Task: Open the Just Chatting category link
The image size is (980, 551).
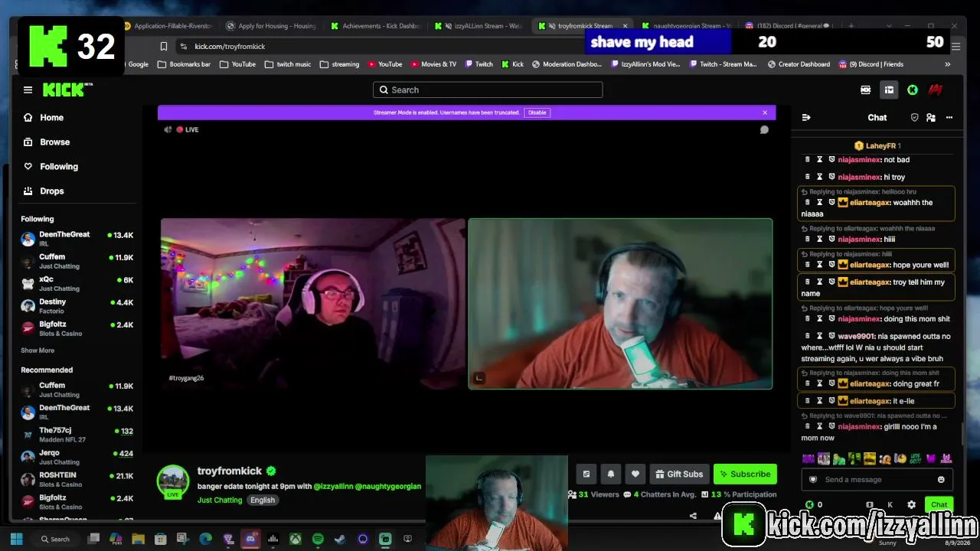Action: [x=220, y=500]
